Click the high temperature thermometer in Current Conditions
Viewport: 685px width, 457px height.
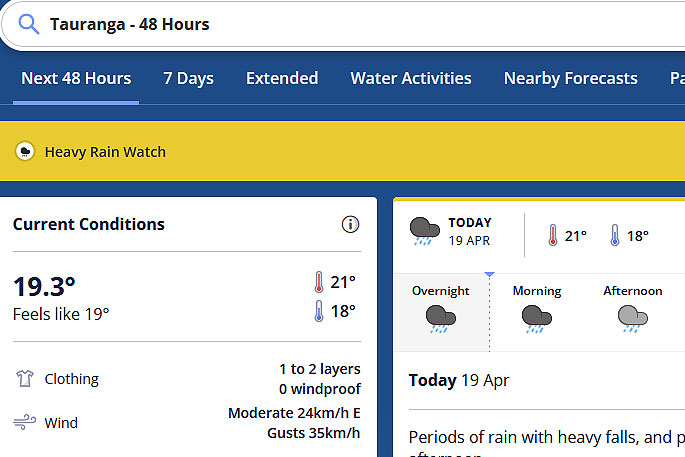pyautogui.click(x=320, y=282)
